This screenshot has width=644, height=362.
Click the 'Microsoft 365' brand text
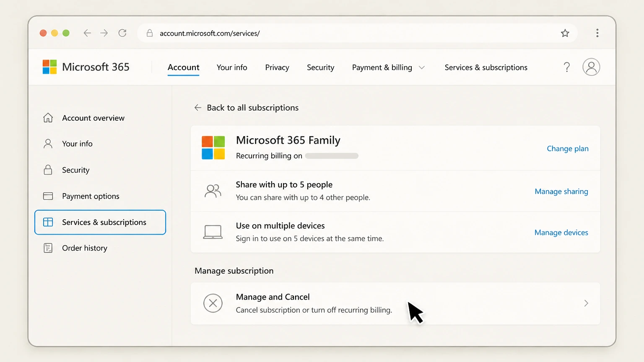tap(96, 67)
